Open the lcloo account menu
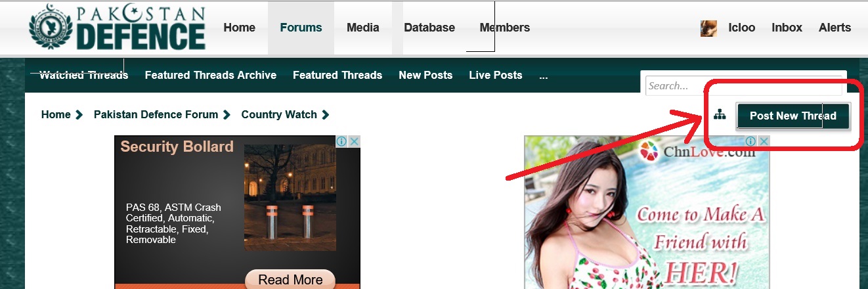Image resolution: width=868 pixels, height=289 pixels. coord(742,28)
